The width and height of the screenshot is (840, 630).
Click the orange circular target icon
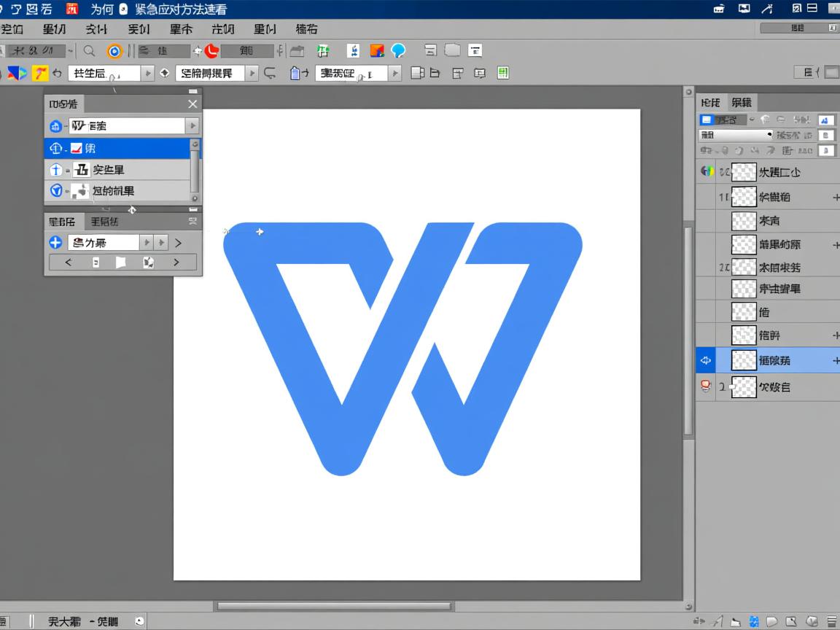(x=114, y=51)
